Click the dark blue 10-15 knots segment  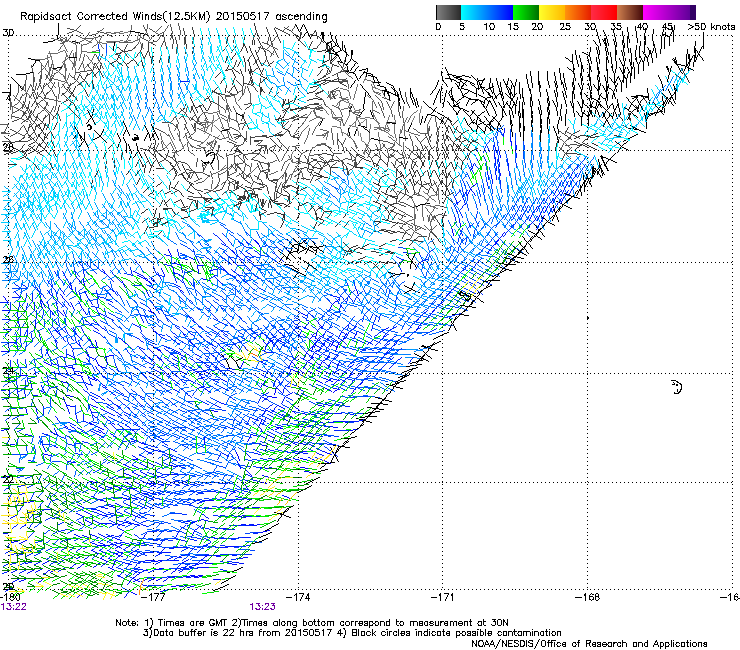[x=500, y=12]
